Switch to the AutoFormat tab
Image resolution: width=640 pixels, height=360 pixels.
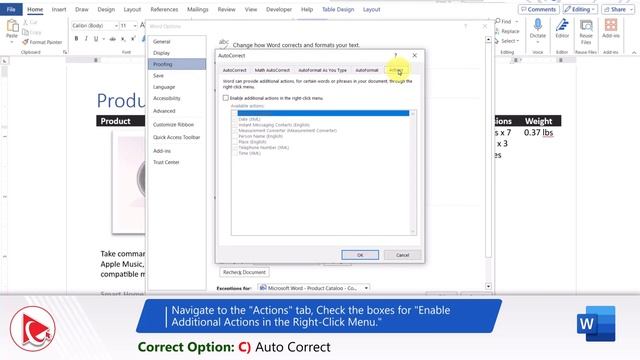point(367,70)
